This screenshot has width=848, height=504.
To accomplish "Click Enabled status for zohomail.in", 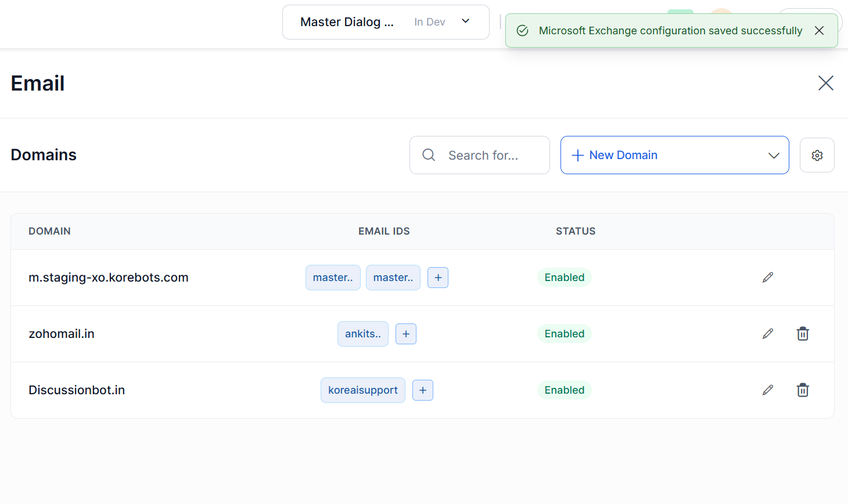I will (564, 334).
